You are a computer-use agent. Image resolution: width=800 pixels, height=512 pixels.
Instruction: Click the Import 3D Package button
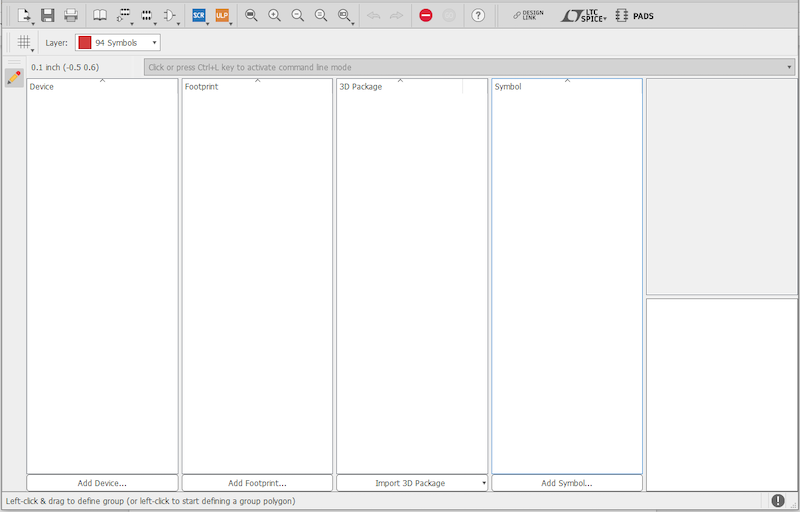pos(408,483)
